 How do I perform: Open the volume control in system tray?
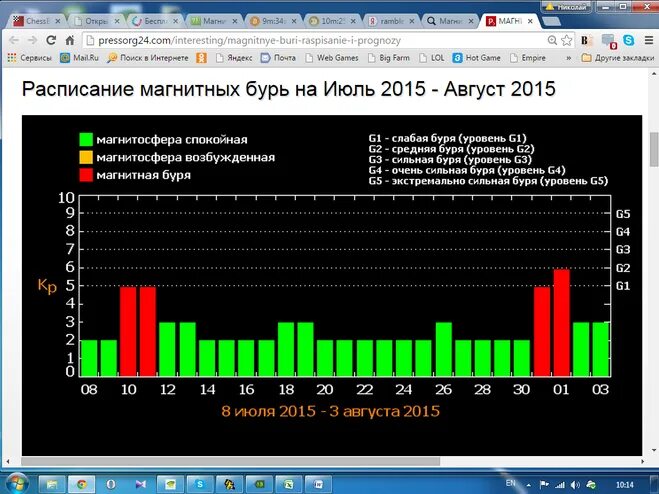(x=575, y=485)
